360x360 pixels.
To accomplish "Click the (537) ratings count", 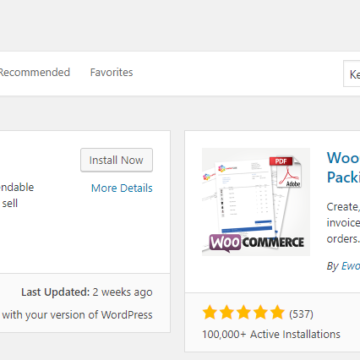I will tap(301, 314).
